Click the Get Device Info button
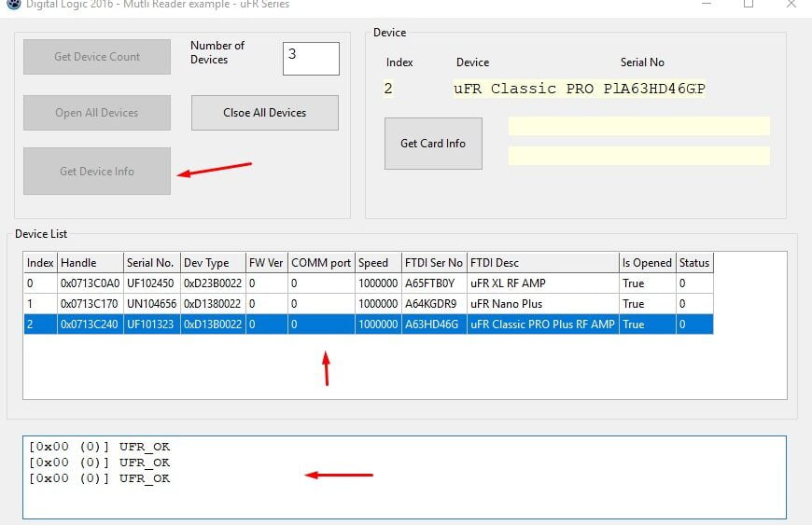812x525 pixels. pyautogui.click(x=97, y=172)
